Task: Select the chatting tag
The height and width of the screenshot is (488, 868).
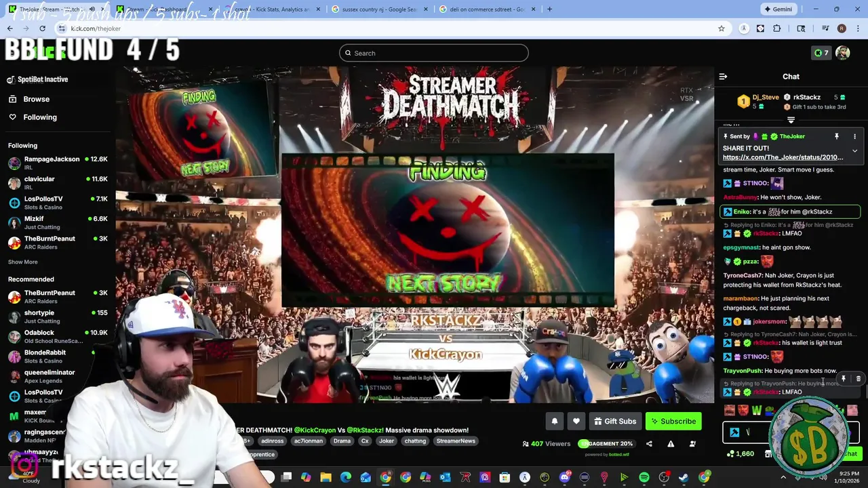Action: 415,441
